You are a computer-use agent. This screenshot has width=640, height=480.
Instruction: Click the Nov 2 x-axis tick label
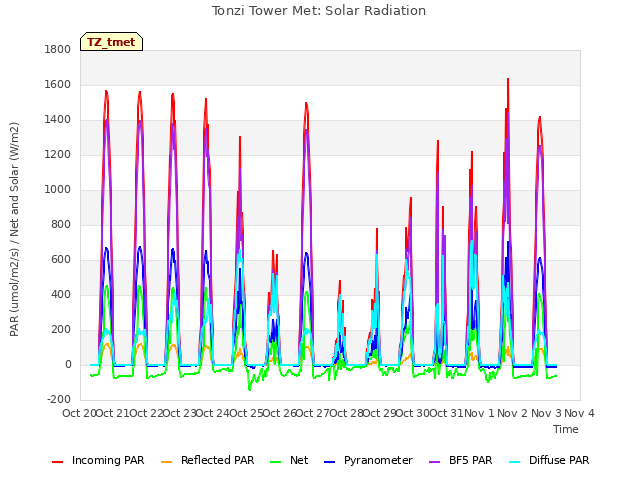(513, 413)
